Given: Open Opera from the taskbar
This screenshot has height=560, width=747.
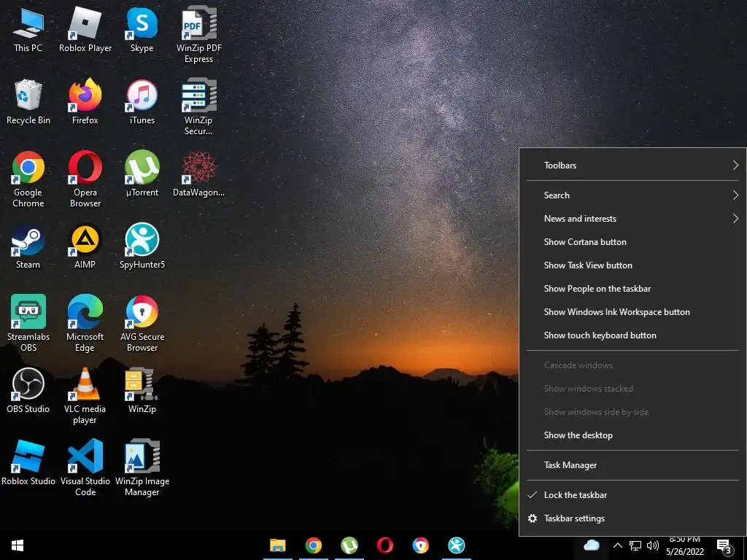Looking at the screenshot, I should [x=385, y=545].
